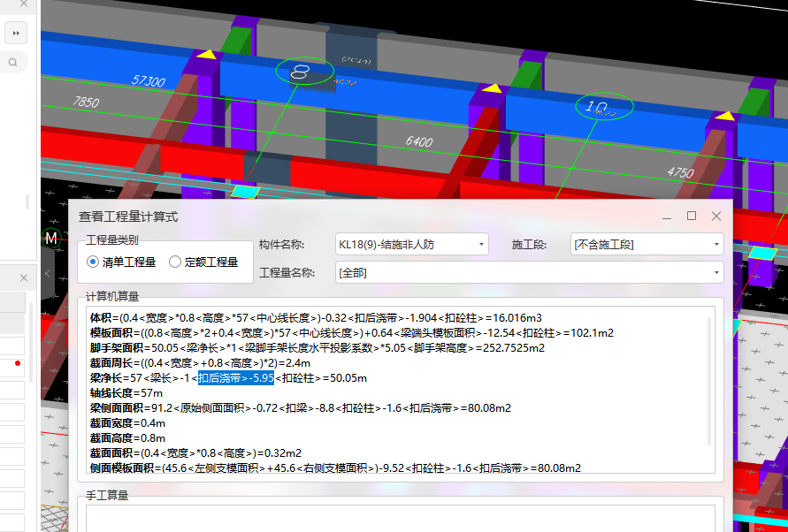This screenshot has height=532, width=788.
Task: Click the 脚手架面积 formula line
Action: click(x=317, y=348)
